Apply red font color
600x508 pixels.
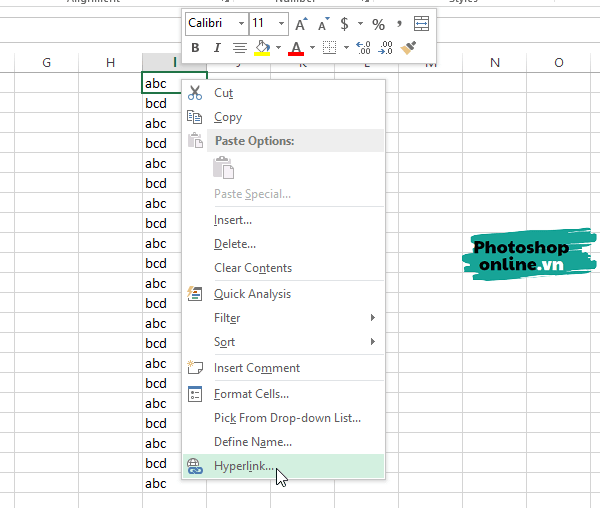pyautogui.click(x=296, y=48)
